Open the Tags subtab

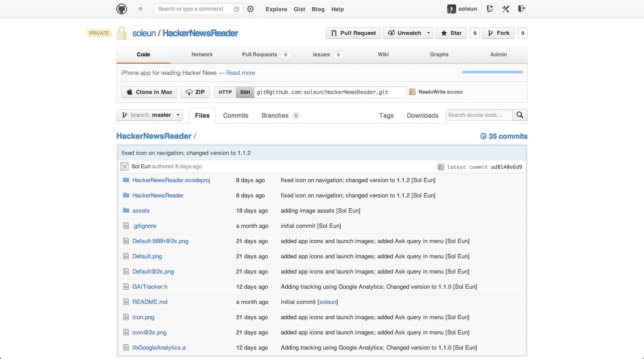(386, 115)
